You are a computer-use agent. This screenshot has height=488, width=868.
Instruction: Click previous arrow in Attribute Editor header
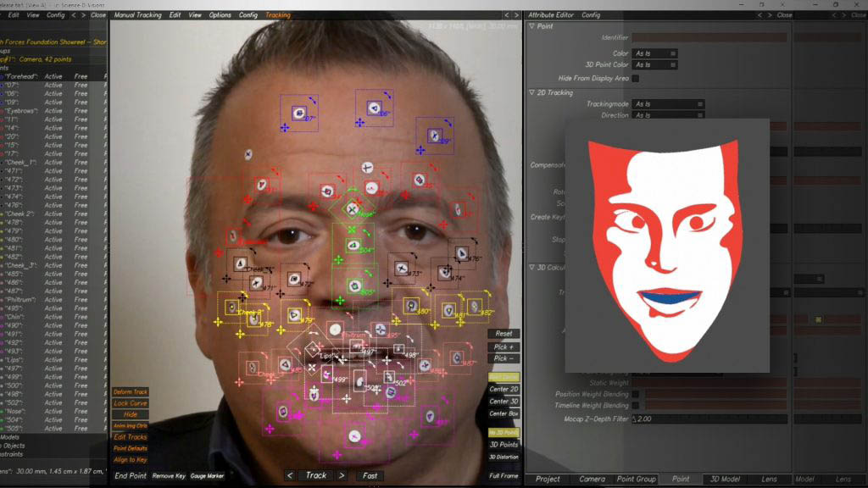point(759,15)
